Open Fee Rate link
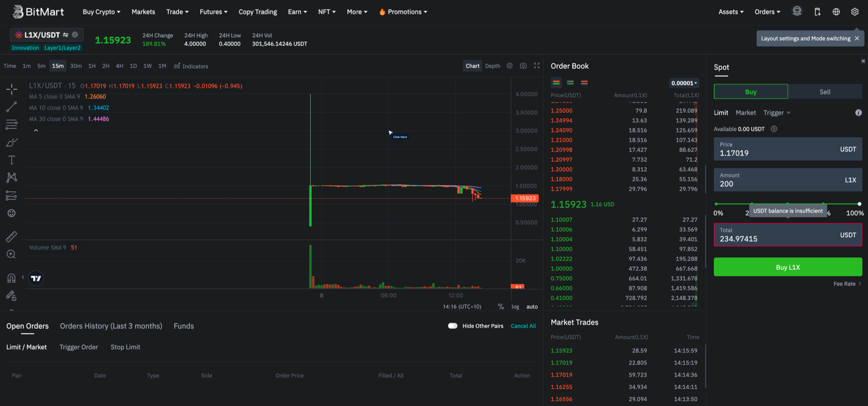868x406 pixels. tap(847, 284)
